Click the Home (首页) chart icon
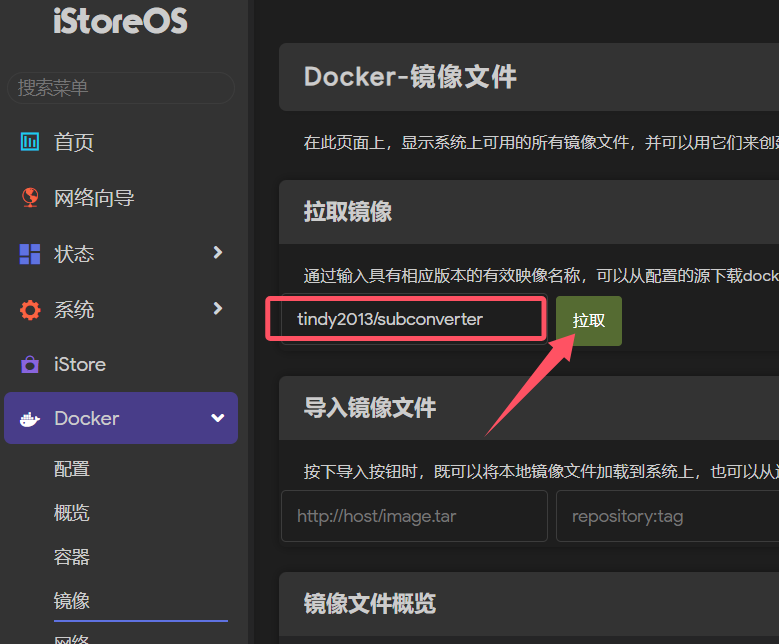 click(30, 142)
